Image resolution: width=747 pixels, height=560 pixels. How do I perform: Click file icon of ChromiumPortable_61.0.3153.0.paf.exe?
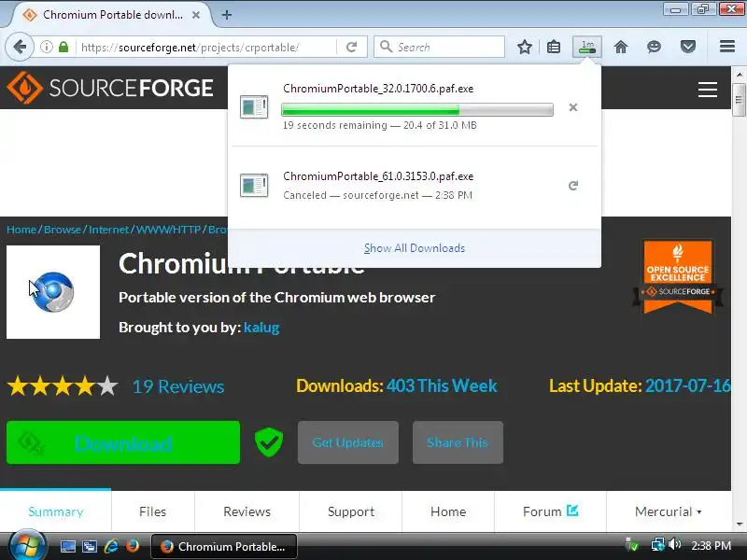coord(254,185)
